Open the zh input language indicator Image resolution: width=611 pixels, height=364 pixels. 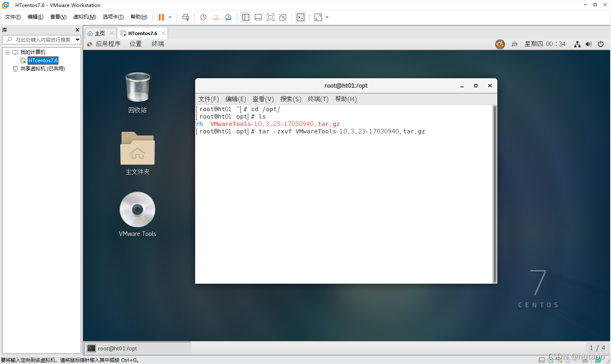(x=514, y=44)
